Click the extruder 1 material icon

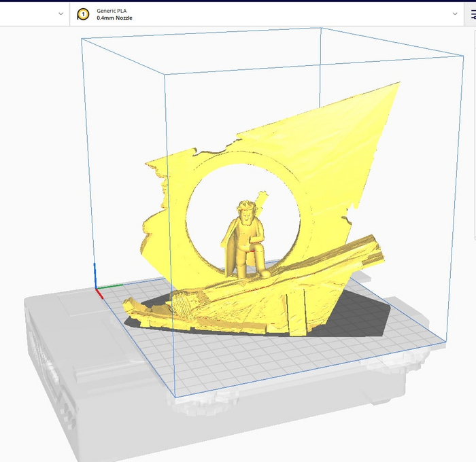click(83, 14)
